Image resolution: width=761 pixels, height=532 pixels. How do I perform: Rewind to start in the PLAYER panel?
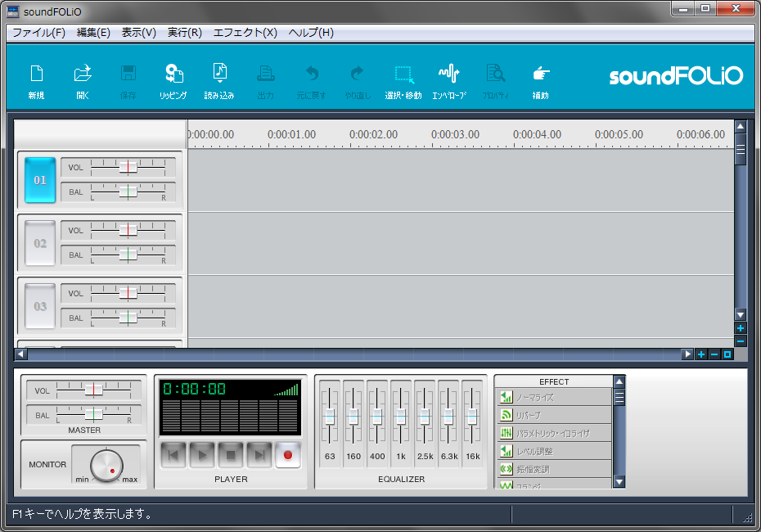pos(173,455)
